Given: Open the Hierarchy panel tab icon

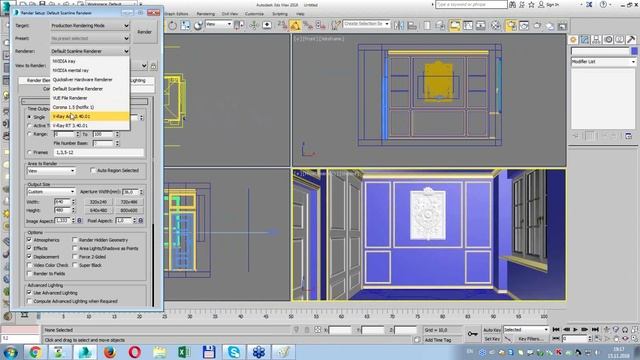Looking at the screenshot, I should click(x=596, y=40).
